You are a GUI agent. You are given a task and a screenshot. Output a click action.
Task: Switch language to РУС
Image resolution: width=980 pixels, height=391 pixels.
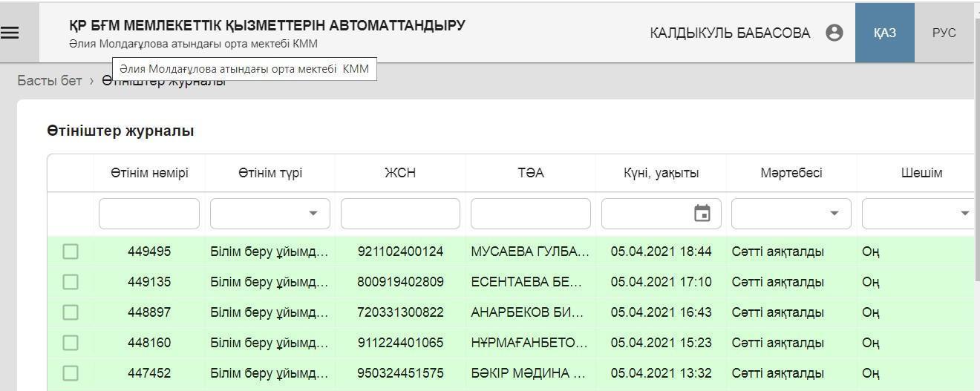[944, 33]
